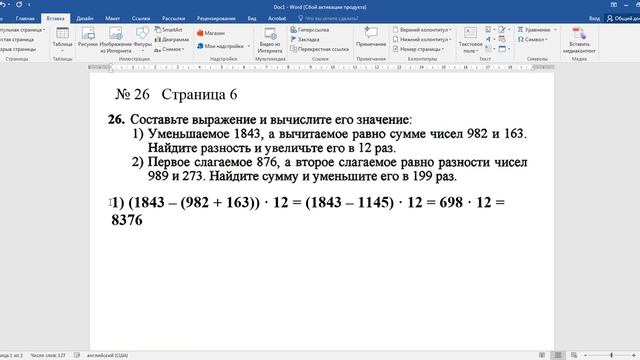Click the zoom slider handle
640x360 pixels.
tap(611, 356)
